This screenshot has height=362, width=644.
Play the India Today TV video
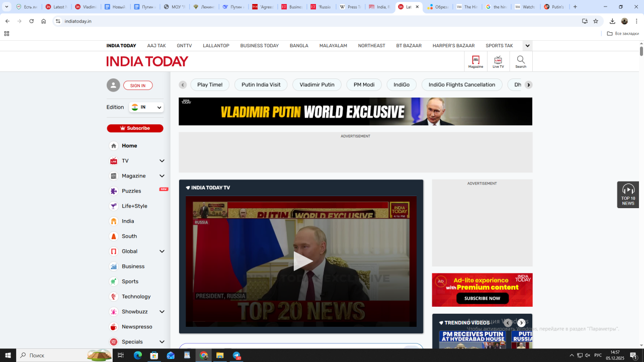[301, 261]
